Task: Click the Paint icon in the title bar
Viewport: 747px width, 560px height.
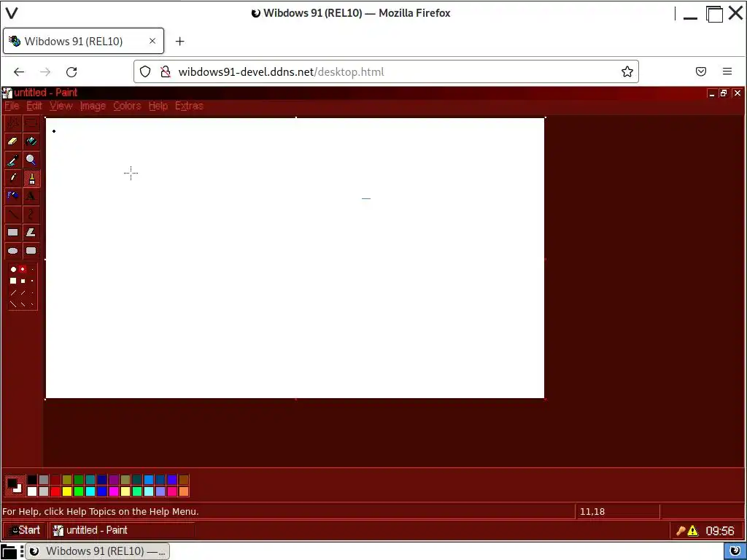Action: coord(7,93)
